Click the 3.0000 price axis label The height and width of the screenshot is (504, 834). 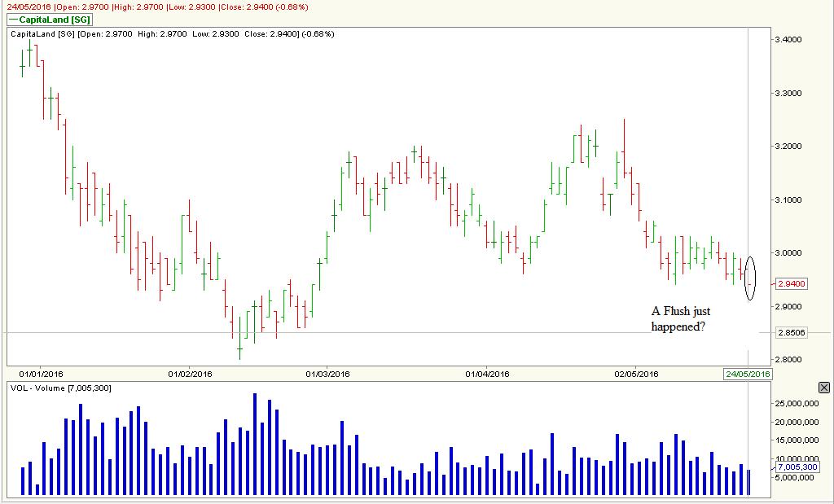[x=788, y=253]
